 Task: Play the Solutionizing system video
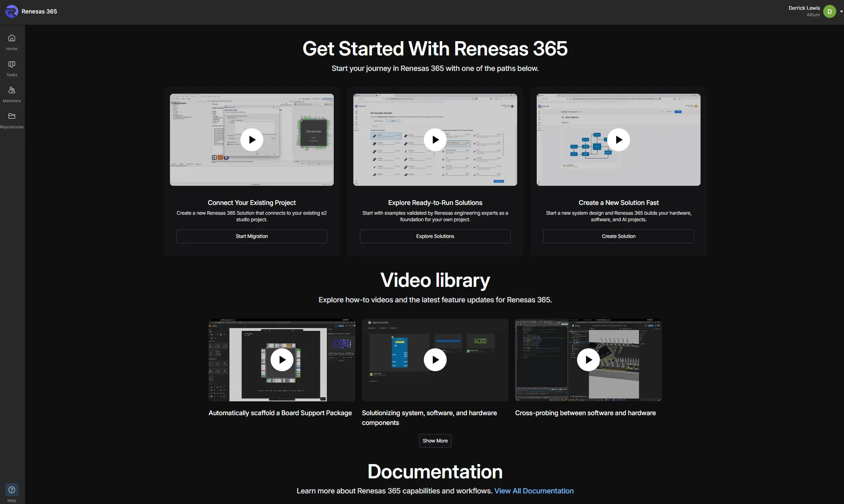click(435, 360)
